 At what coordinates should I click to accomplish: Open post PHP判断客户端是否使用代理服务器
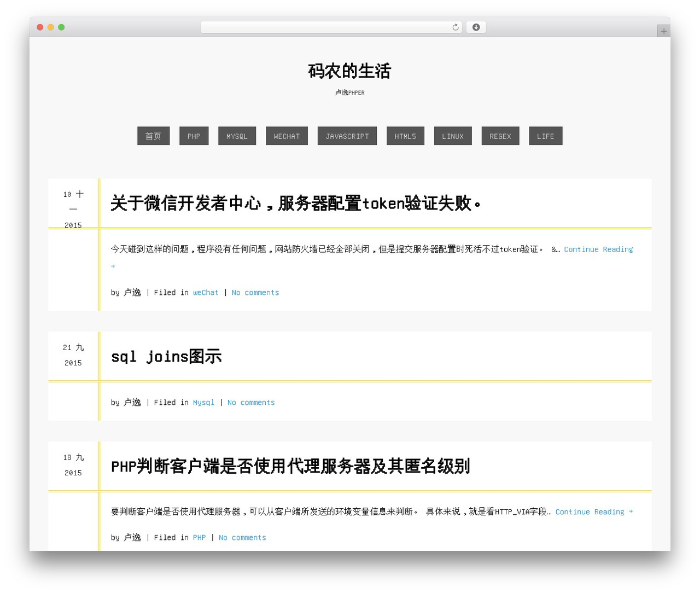click(290, 467)
